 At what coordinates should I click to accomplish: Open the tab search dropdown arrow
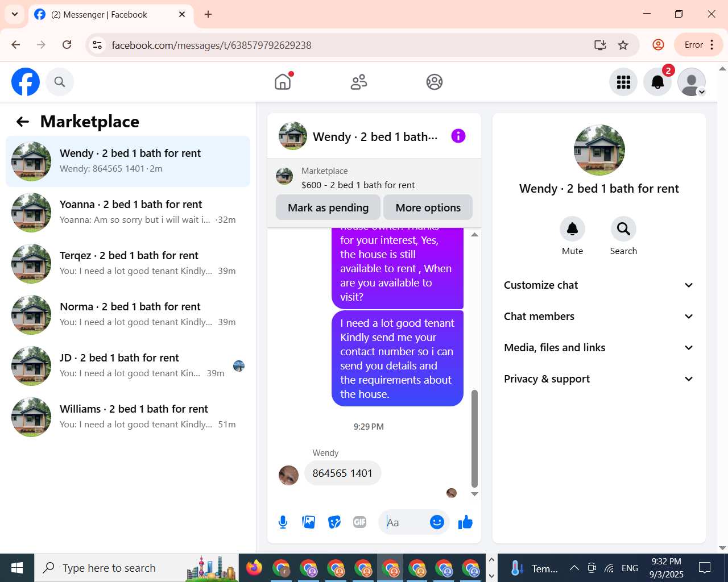(x=15, y=14)
